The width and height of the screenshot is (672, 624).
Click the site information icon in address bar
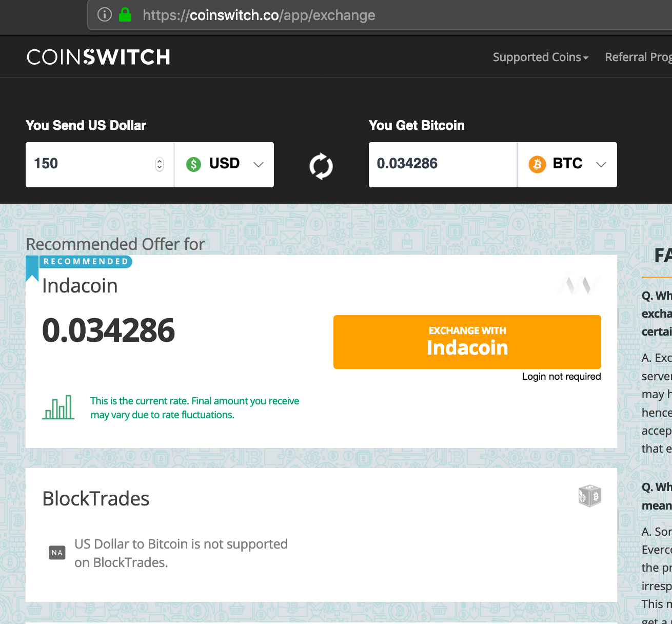(105, 14)
